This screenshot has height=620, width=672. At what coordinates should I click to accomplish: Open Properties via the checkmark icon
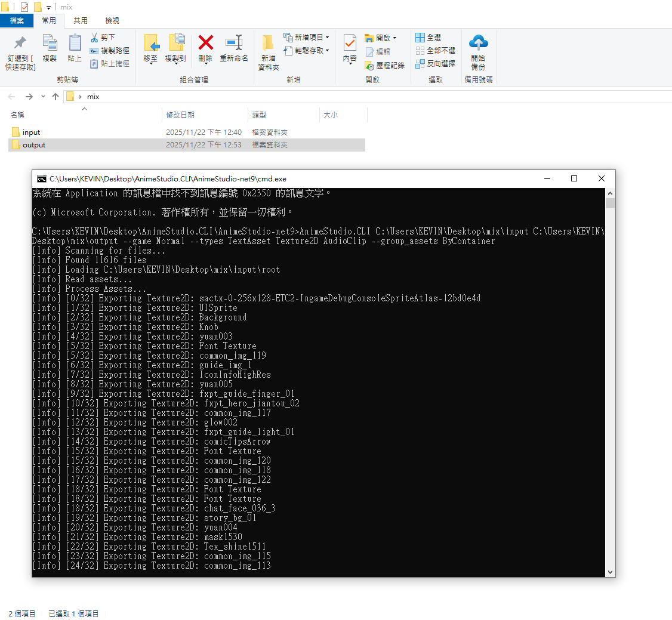[350, 43]
